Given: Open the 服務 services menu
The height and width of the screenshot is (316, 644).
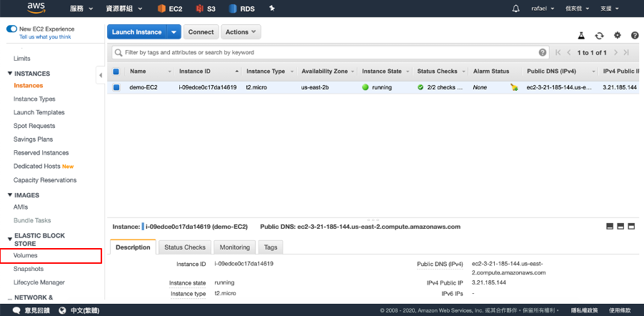Looking at the screenshot, I should (81, 9).
